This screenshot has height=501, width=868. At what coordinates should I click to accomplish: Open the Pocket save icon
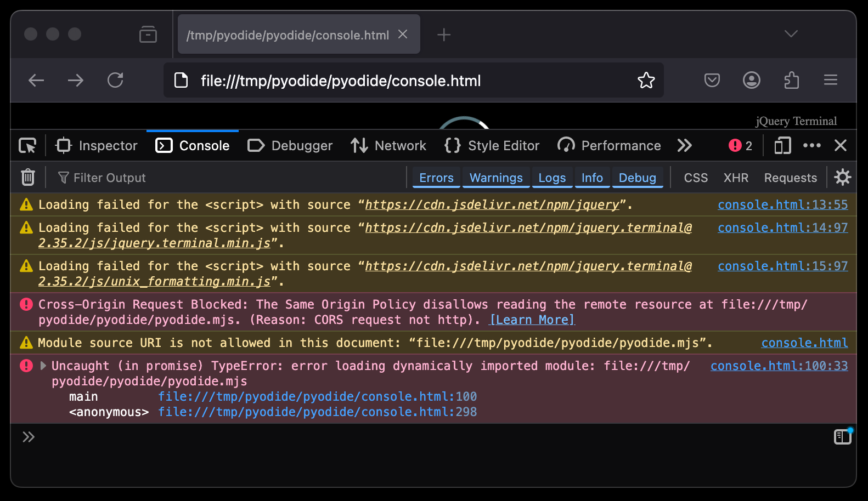pos(712,81)
